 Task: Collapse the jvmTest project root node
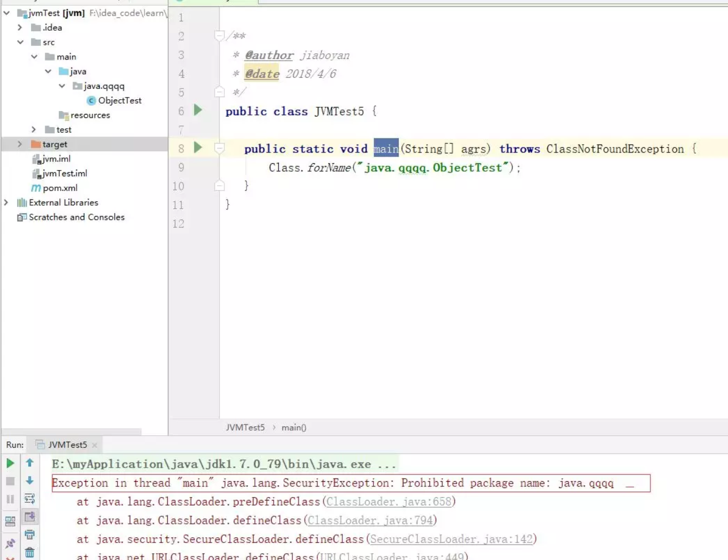[7, 12]
